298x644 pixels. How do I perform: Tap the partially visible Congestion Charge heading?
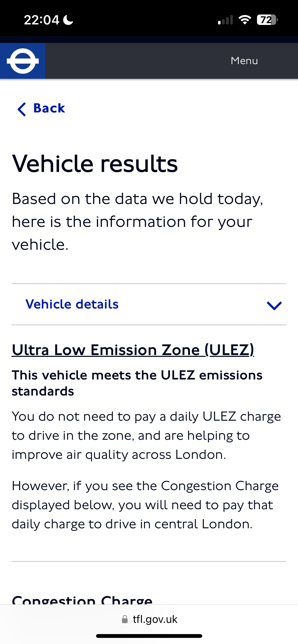point(82,600)
